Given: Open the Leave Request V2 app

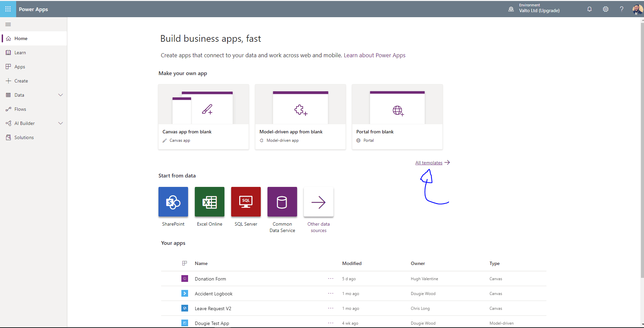Looking at the screenshot, I should pyautogui.click(x=213, y=308).
